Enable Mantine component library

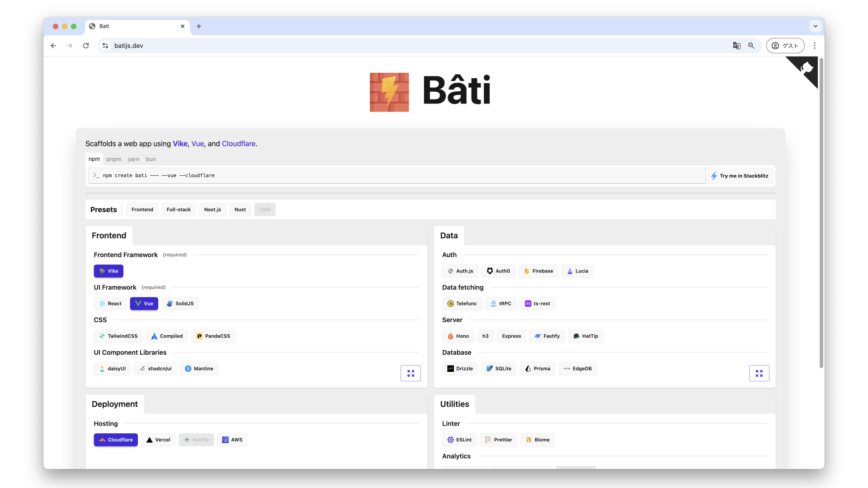click(x=199, y=369)
